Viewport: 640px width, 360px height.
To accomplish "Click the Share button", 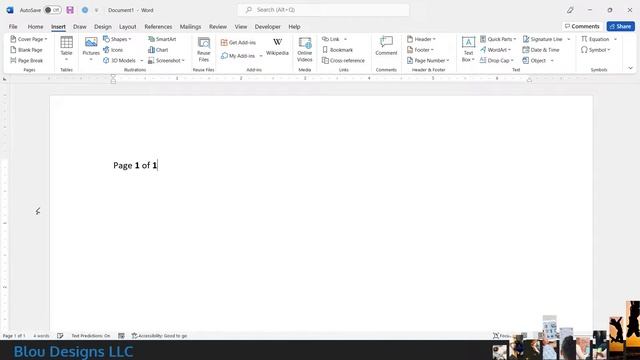I will coord(620,26).
